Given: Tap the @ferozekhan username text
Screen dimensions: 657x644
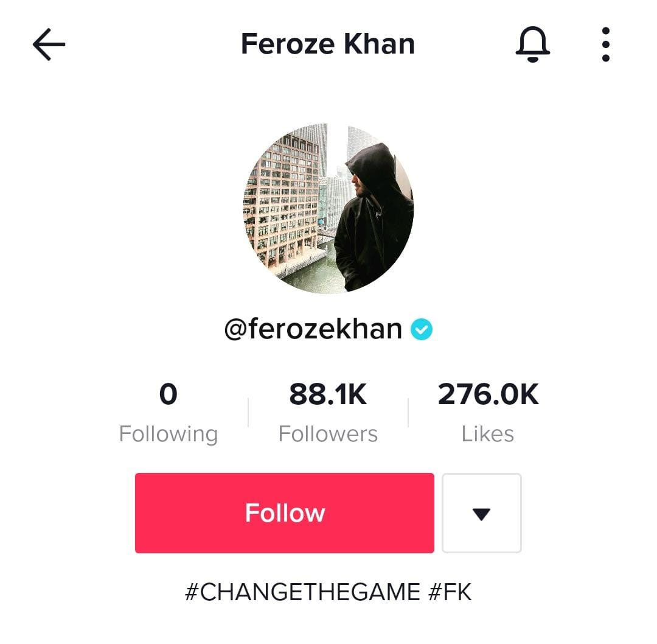Looking at the screenshot, I should coord(313,329).
